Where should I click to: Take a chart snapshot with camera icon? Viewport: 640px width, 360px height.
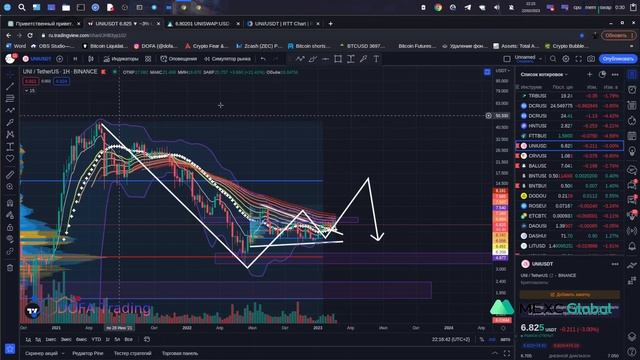coord(591,59)
